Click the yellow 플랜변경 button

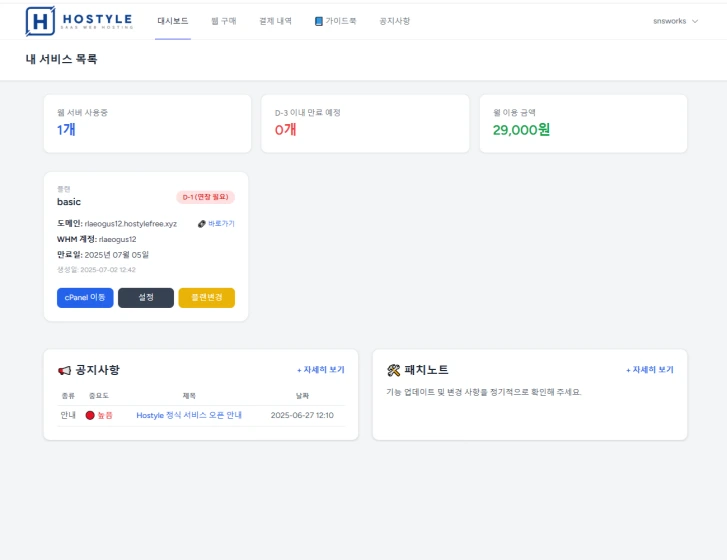tap(207, 298)
